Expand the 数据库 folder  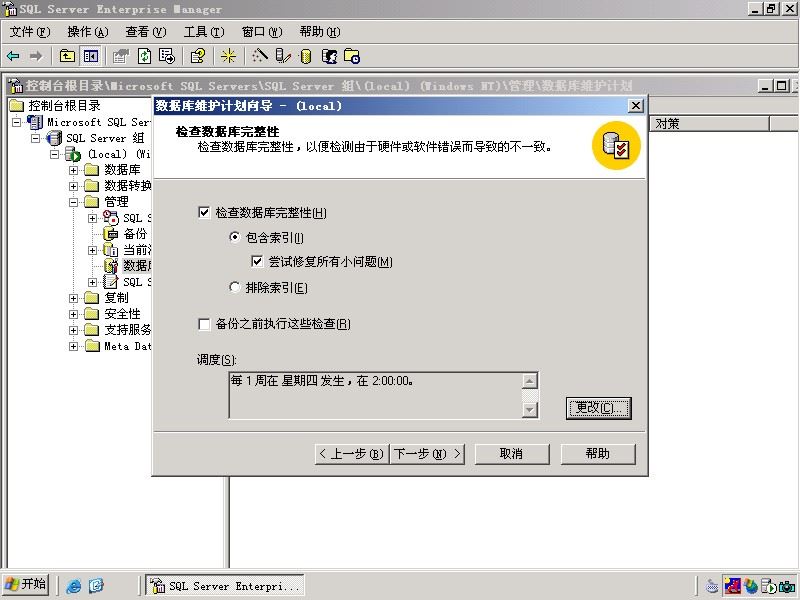coord(73,170)
